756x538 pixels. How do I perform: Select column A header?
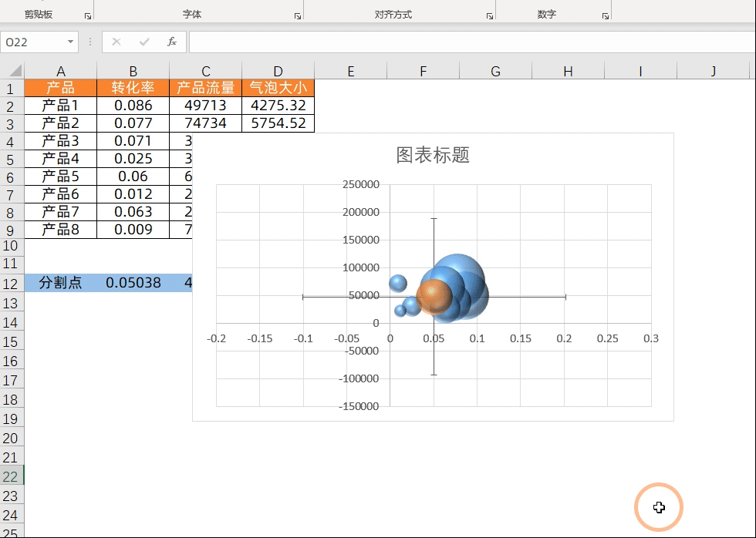tap(61, 71)
